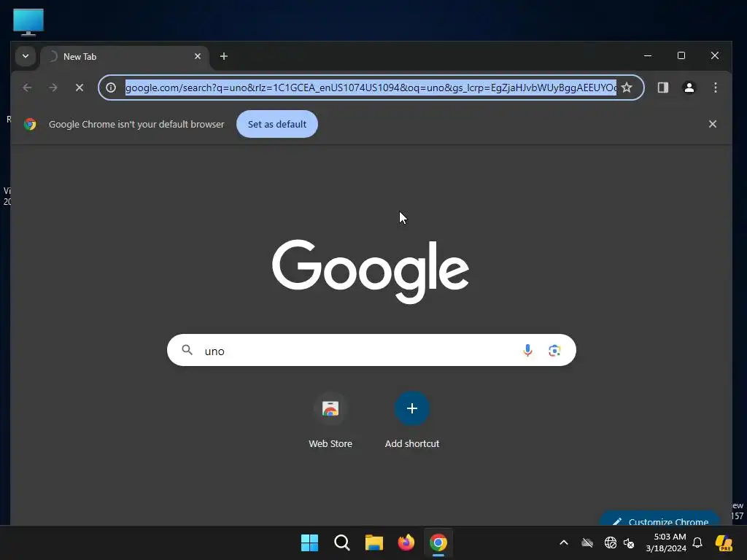Open Windows taskbar Search

click(x=341, y=542)
